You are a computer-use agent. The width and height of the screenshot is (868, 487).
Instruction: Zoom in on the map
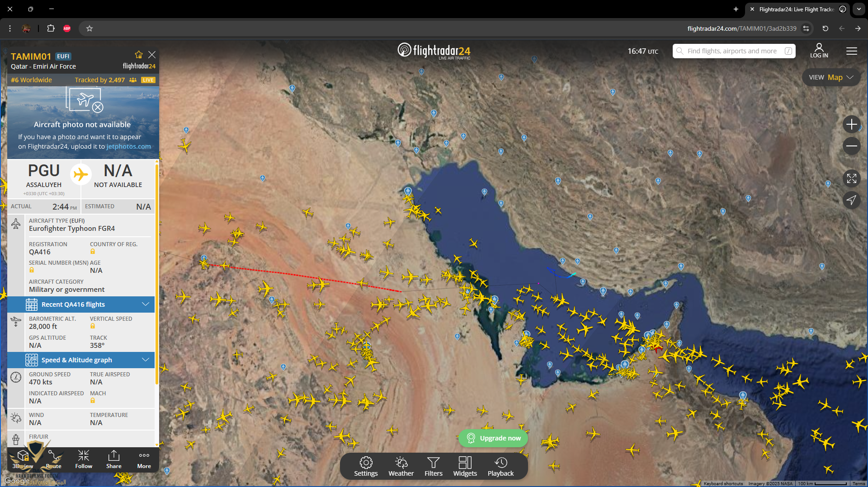click(851, 124)
